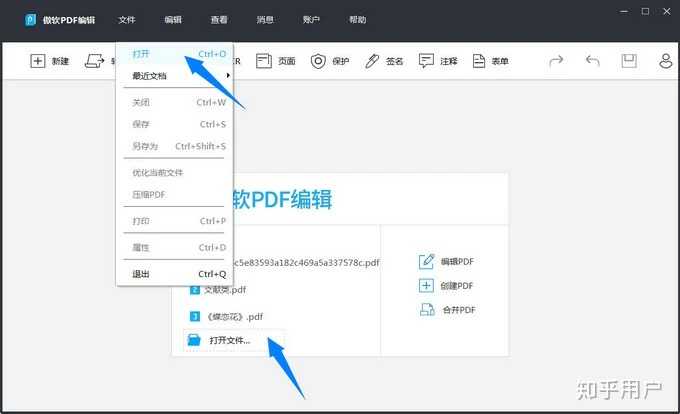Click 打开文件... link on start page
680x414 pixels.
230,340
